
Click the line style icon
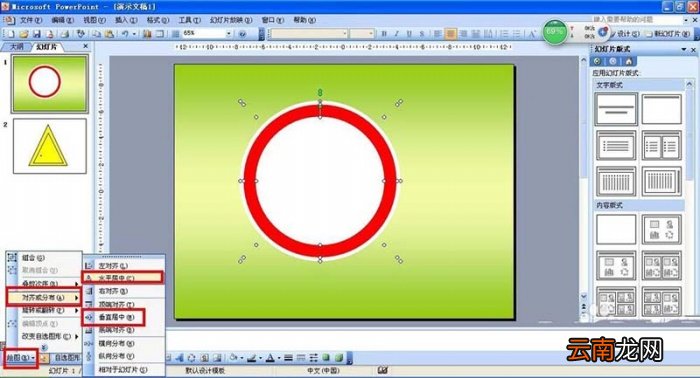[289, 358]
